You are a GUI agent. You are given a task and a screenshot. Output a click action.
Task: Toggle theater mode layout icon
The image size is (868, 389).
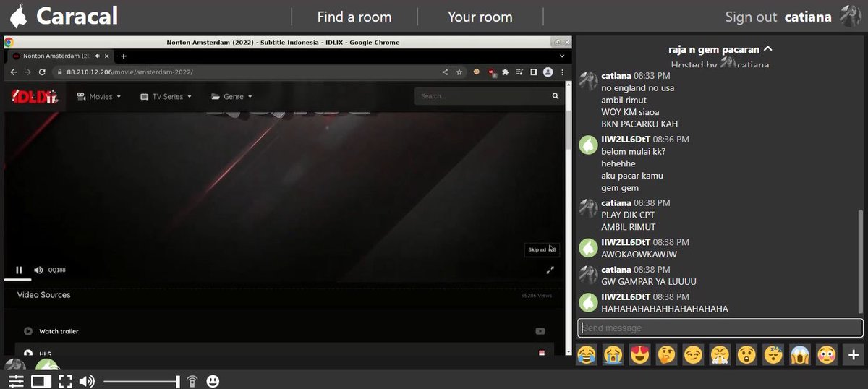[x=41, y=381]
